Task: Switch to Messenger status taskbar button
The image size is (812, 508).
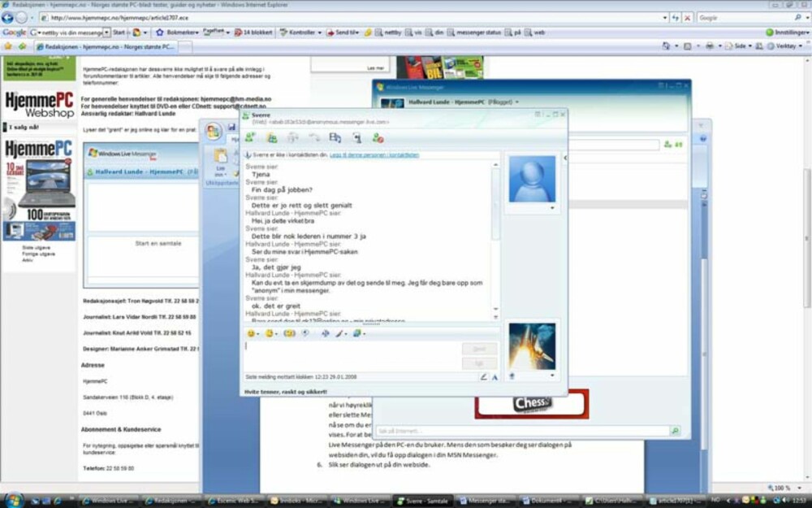Action: (x=486, y=501)
